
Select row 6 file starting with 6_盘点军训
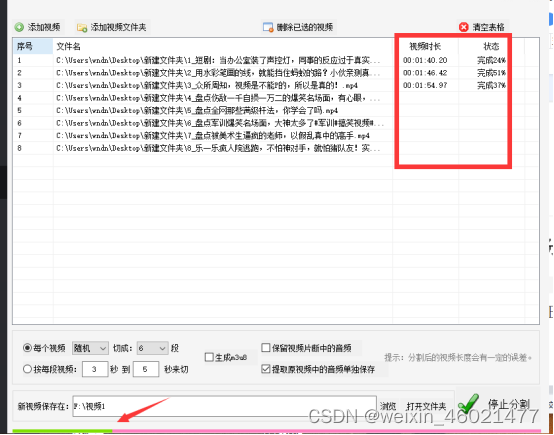click(x=220, y=123)
